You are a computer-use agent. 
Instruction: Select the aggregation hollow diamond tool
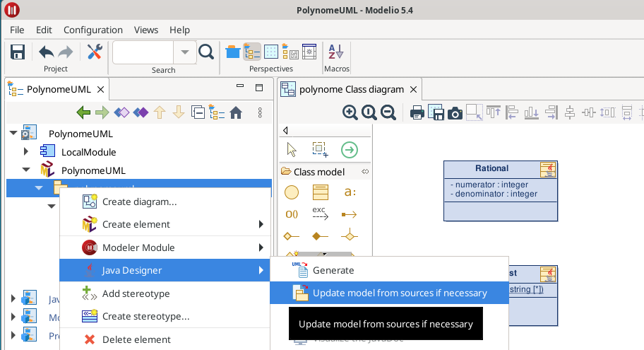pos(292,236)
